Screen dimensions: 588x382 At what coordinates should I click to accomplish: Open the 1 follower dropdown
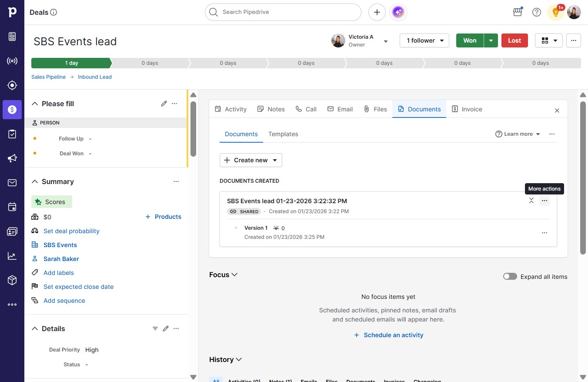(x=424, y=40)
